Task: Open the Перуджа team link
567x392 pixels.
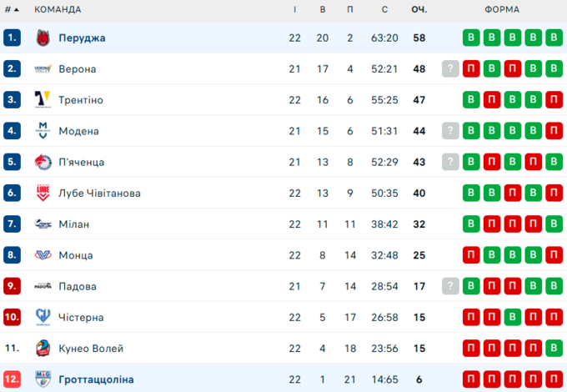Action: click(82, 38)
